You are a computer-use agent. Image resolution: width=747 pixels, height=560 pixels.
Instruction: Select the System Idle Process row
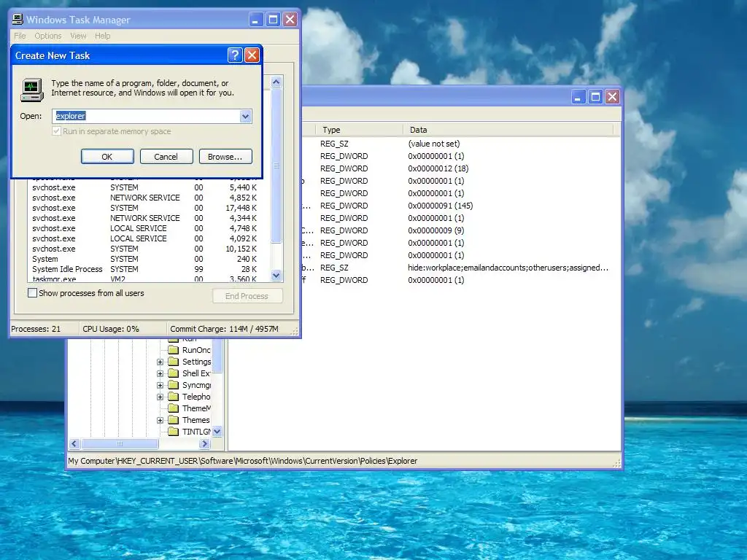144,269
